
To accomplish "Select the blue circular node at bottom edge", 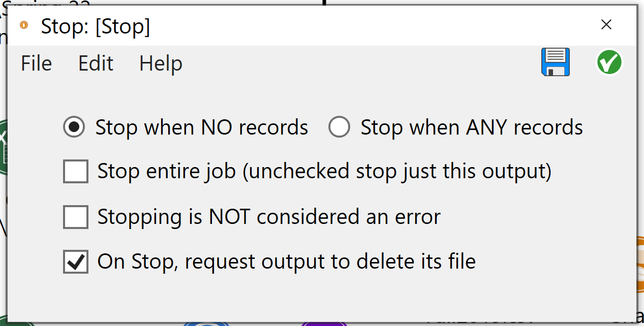I will (206, 323).
